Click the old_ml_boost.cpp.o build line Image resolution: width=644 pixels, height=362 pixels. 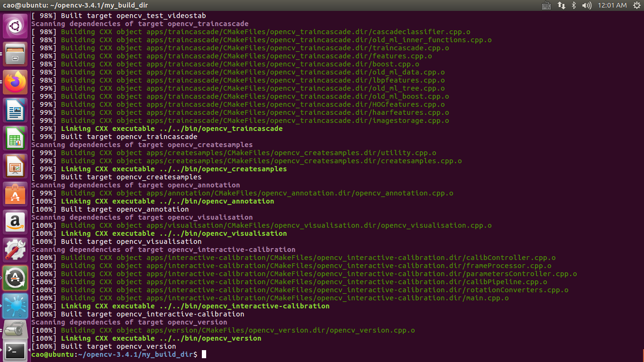(240, 96)
